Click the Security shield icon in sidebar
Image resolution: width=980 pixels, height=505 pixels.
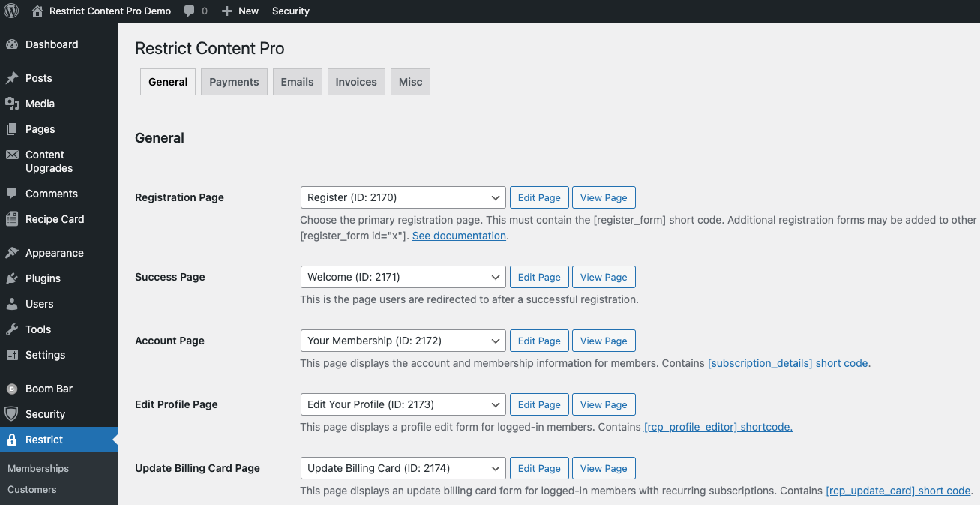tap(12, 414)
